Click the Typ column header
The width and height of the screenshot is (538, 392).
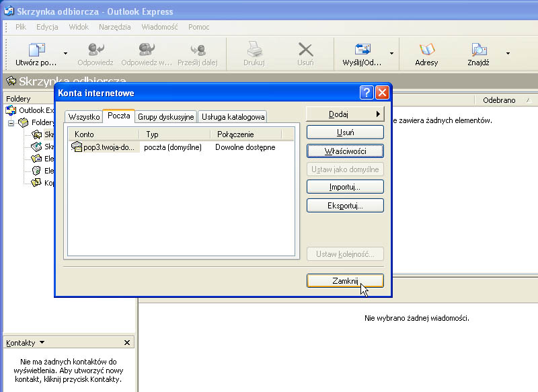(175, 134)
